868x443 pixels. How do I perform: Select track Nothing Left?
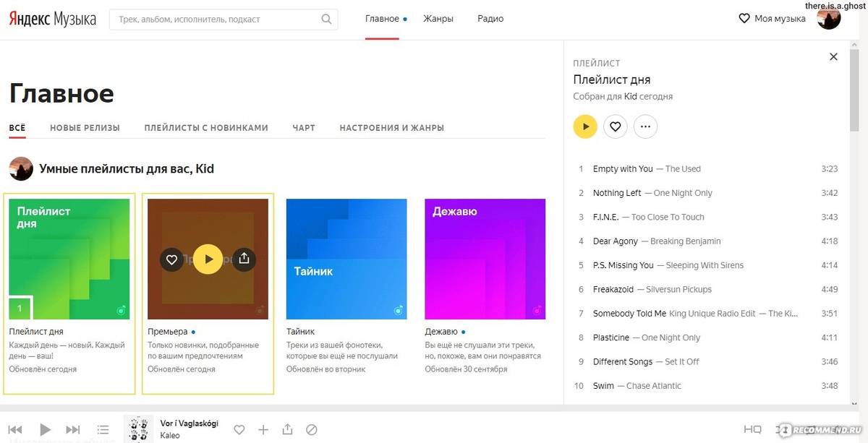617,193
